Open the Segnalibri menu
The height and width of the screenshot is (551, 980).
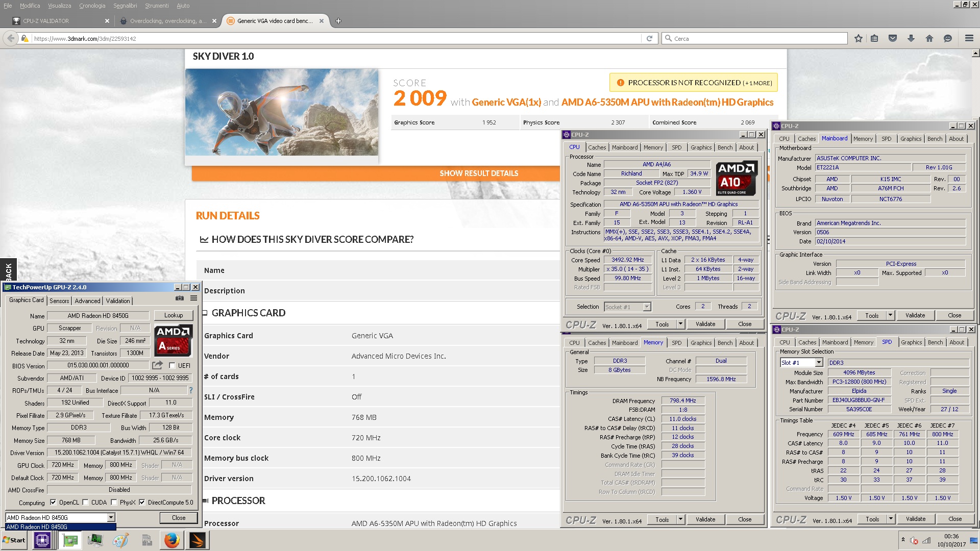[125, 6]
